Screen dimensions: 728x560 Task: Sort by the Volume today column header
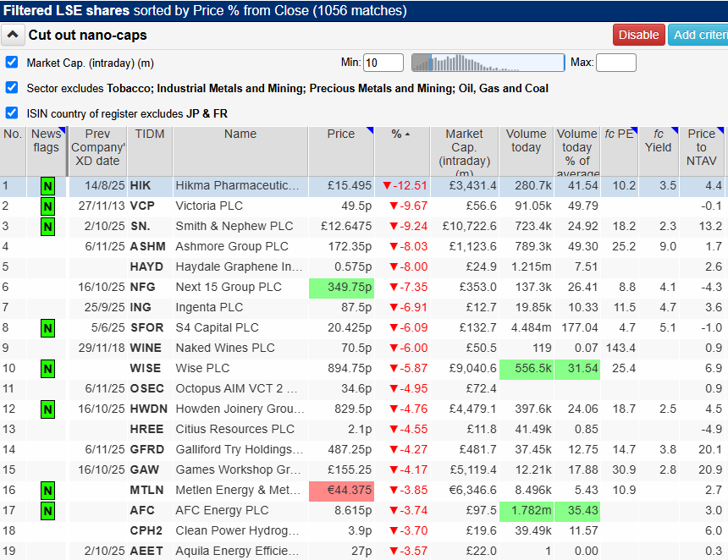click(526, 151)
